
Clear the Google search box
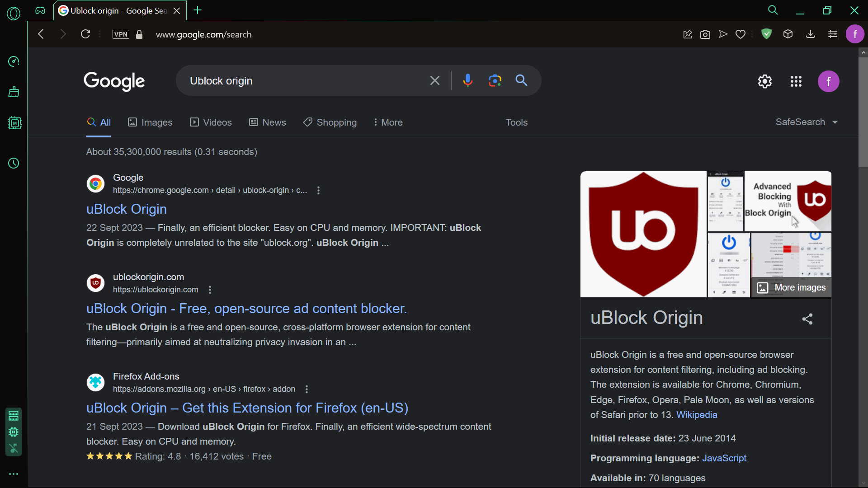click(x=435, y=80)
